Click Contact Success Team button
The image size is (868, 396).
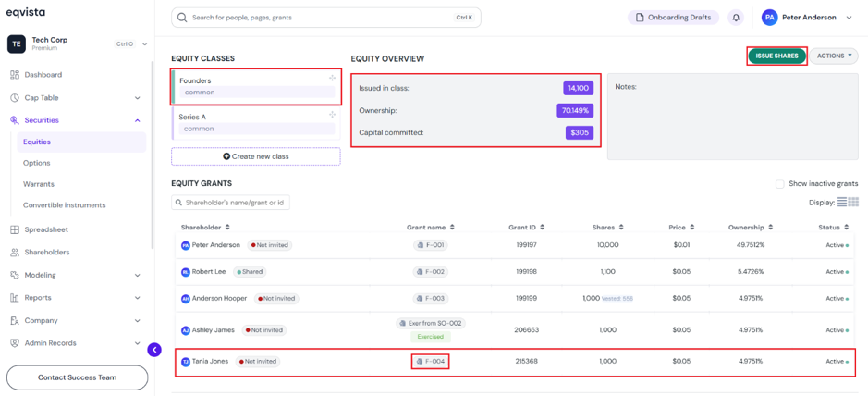(x=77, y=377)
